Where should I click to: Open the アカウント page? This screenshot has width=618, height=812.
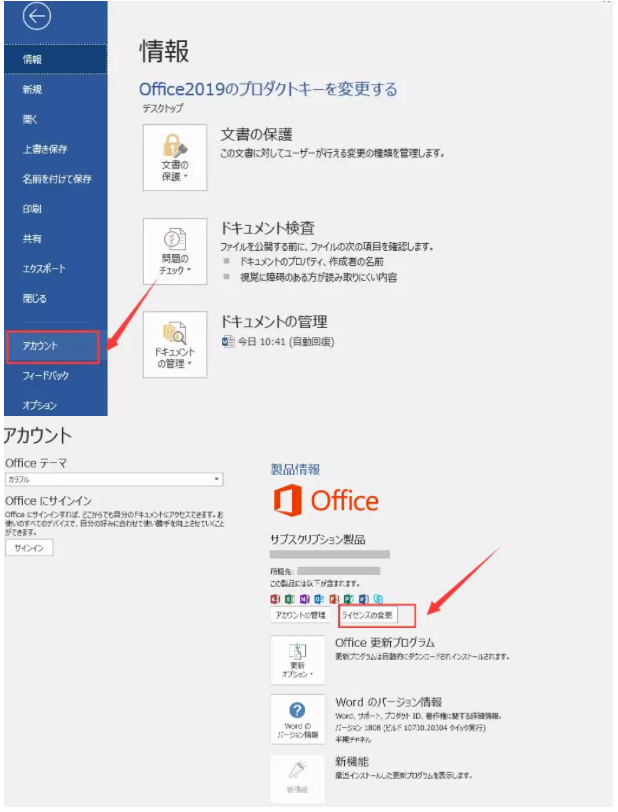pyautogui.click(x=53, y=346)
